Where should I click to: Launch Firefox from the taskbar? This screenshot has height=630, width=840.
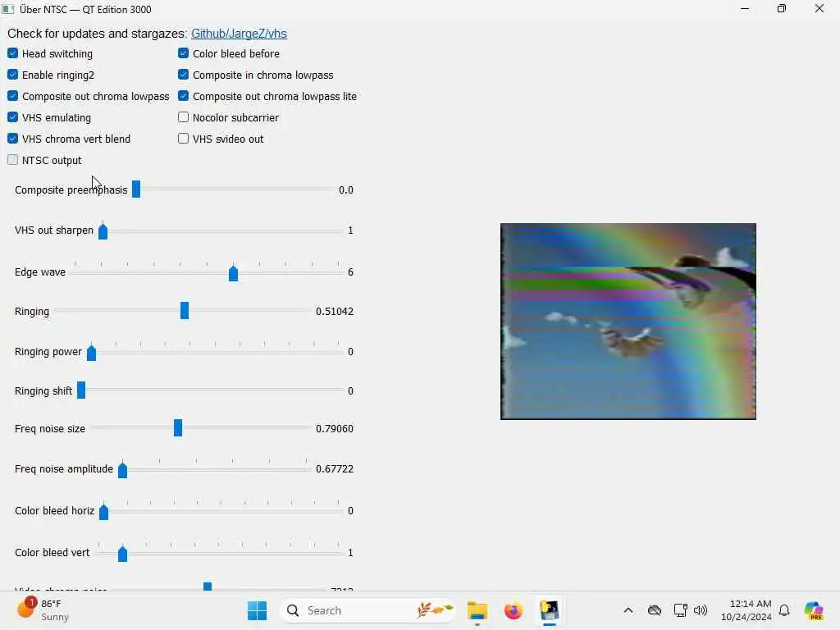514,610
